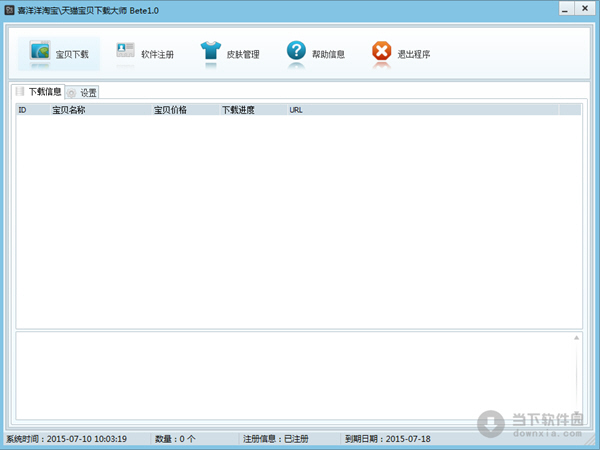Click the 到期日期：2015-07-18 status entry
Screen dimensions: 600x450
click(388, 439)
